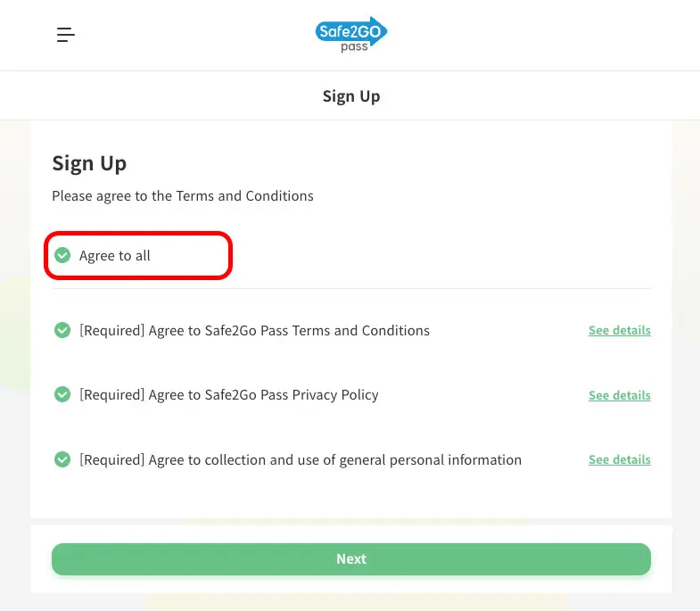This screenshot has width=700, height=611.
Task: Click the Please agree to Terms instruction text
Action: (183, 195)
